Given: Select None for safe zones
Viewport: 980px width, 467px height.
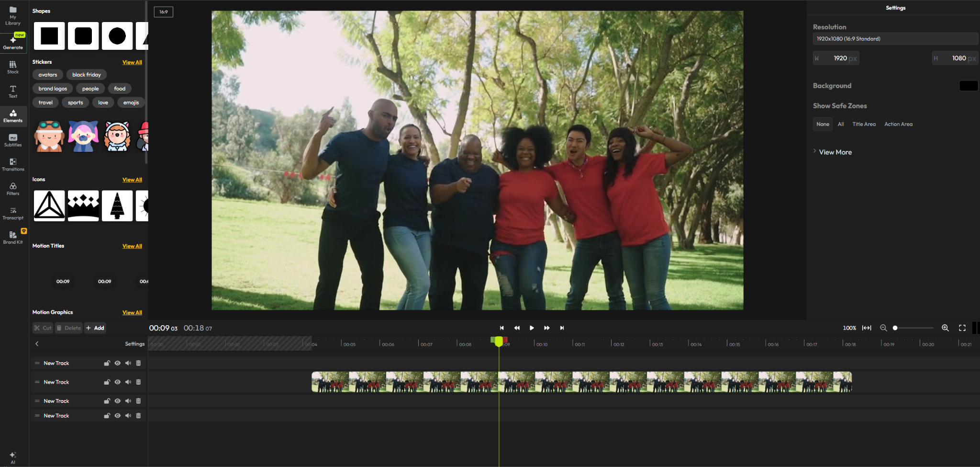Looking at the screenshot, I should (x=823, y=124).
